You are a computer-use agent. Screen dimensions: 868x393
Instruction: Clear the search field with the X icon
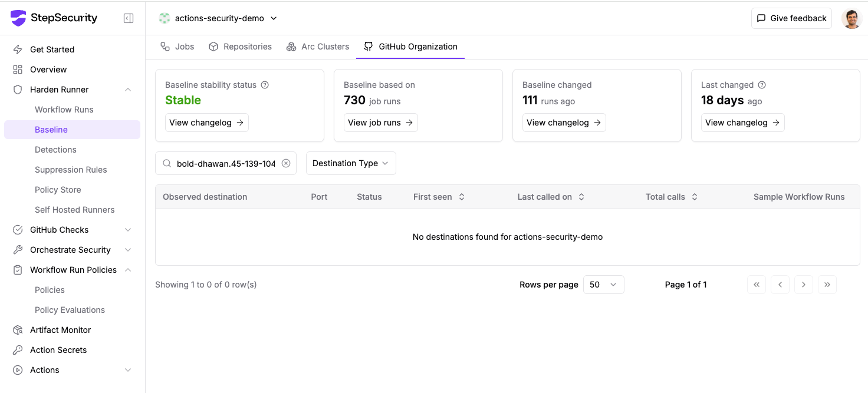pos(286,163)
